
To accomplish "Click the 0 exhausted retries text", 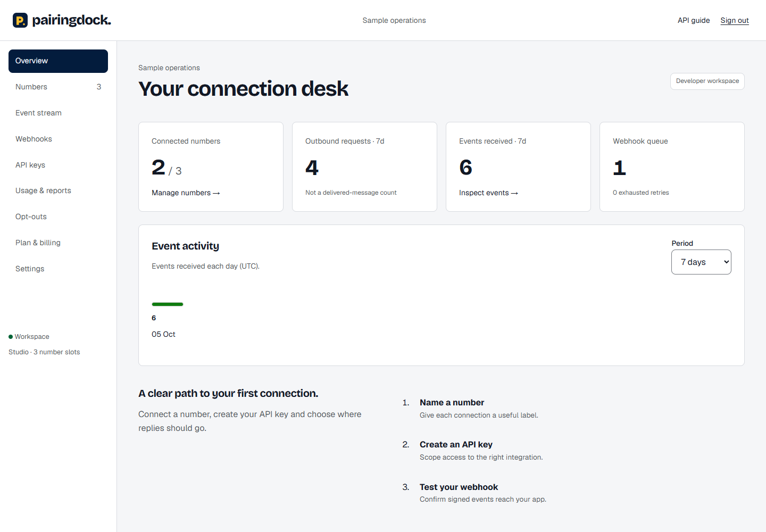I will pos(641,193).
